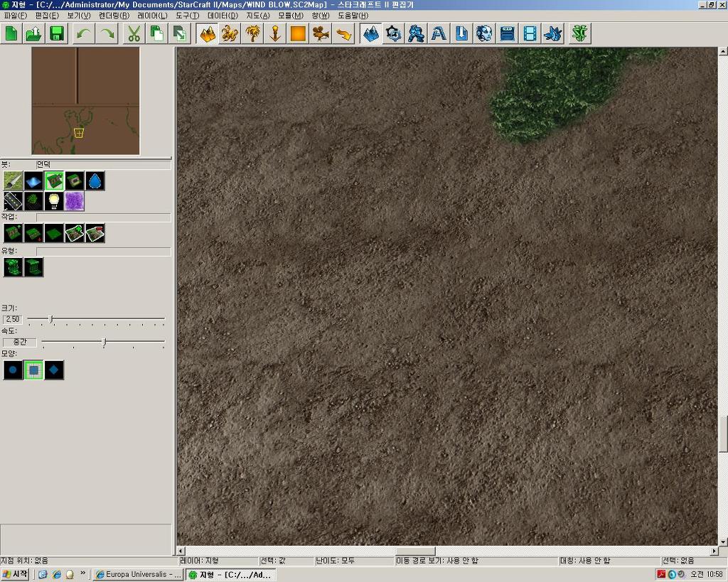Select the texture paint brush

(13, 181)
